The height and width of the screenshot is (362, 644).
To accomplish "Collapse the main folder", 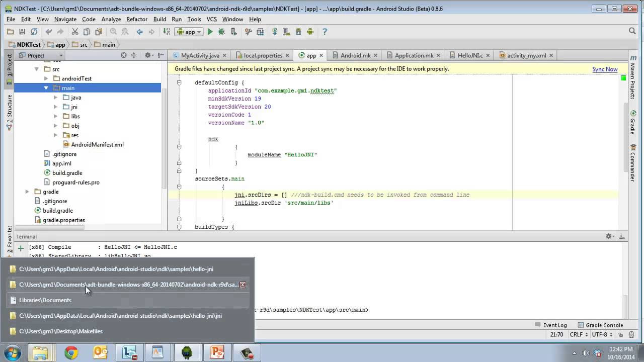I will (46, 88).
